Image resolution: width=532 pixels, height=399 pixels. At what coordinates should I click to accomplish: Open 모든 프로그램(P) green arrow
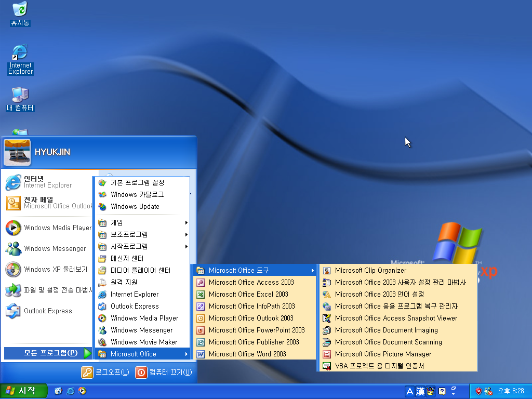(x=87, y=353)
